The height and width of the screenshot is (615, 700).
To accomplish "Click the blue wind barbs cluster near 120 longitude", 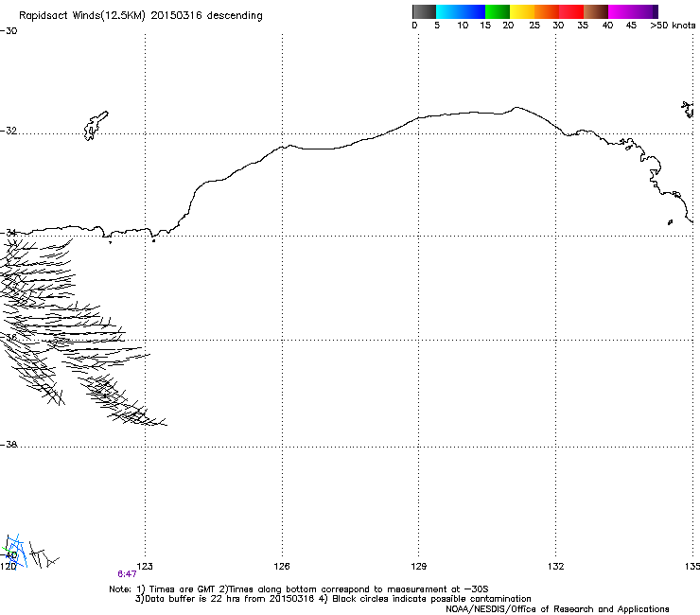I will point(15,551).
